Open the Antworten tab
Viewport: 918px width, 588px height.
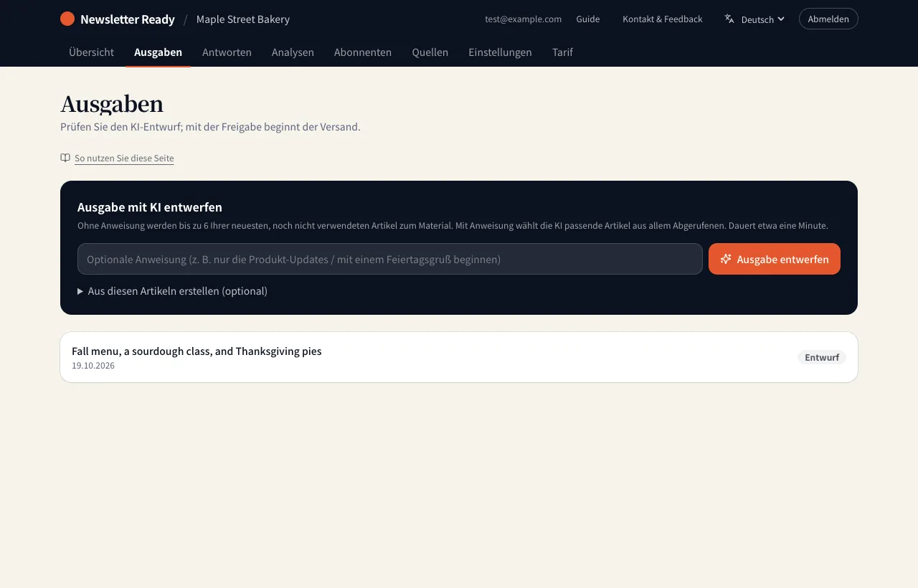click(227, 52)
